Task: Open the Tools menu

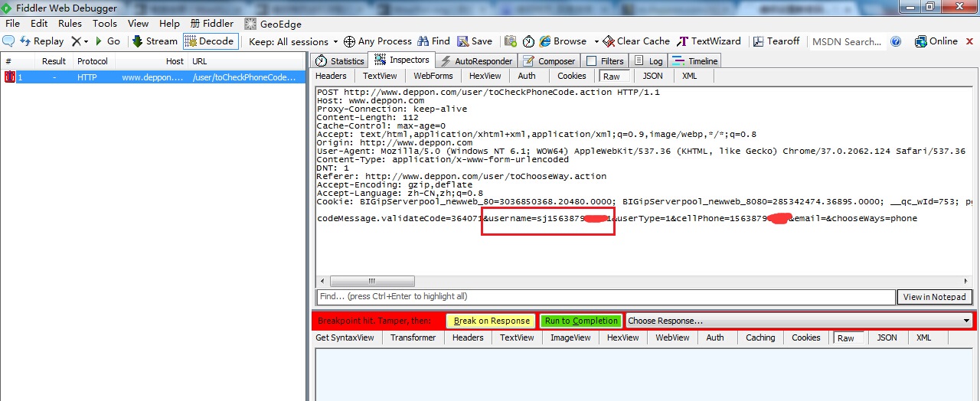Action: [105, 24]
